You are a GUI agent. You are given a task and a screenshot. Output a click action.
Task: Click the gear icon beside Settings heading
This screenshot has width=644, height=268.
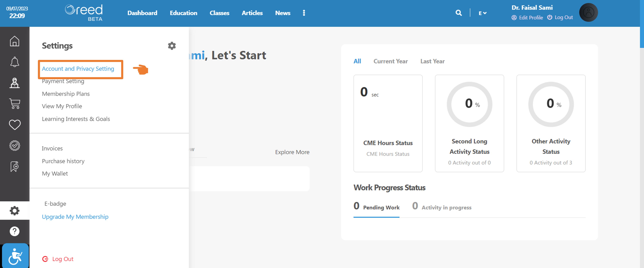172,46
